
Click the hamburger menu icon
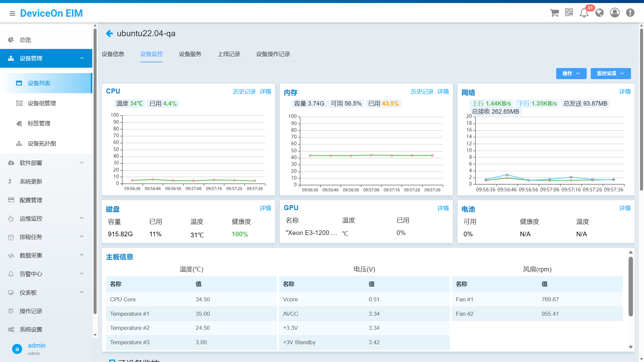pyautogui.click(x=12, y=13)
